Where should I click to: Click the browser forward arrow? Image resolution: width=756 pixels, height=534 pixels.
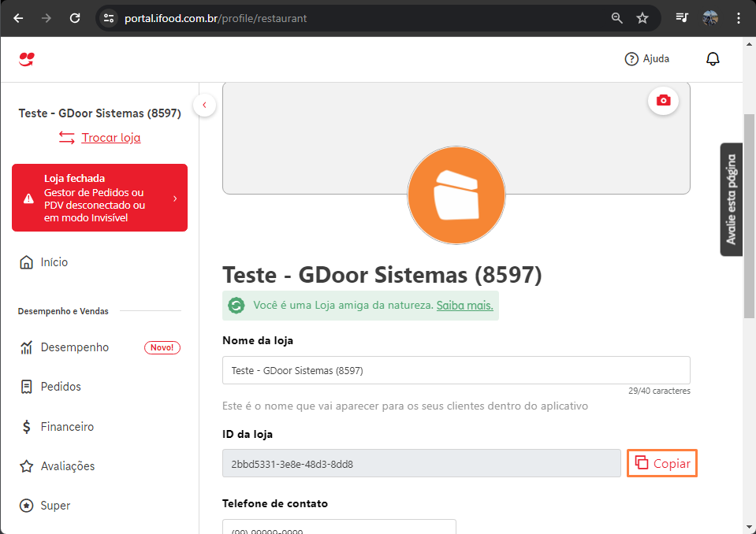(x=47, y=18)
